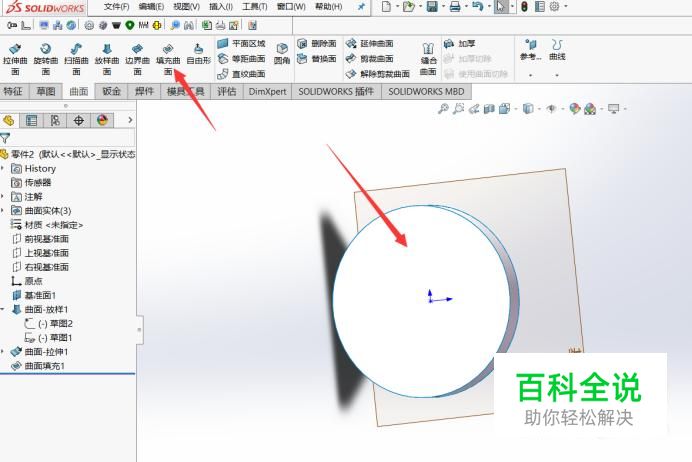The height and width of the screenshot is (462, 692).
Task: Switch to the 评估 tab
Action: coord(226,91)
